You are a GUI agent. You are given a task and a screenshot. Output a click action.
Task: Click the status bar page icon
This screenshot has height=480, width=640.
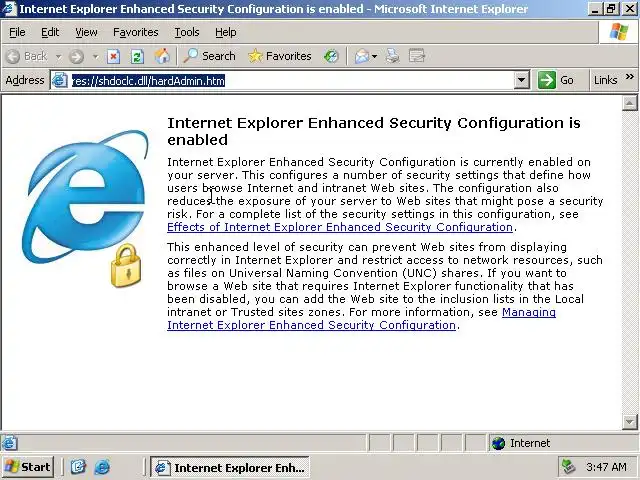(x=9, y=443)
